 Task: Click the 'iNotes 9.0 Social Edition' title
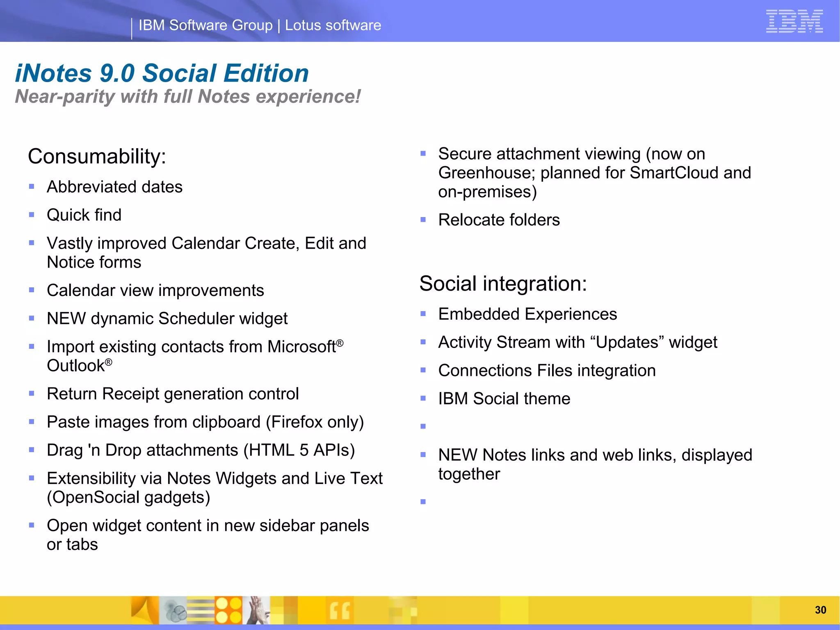(x=162, y=73)
